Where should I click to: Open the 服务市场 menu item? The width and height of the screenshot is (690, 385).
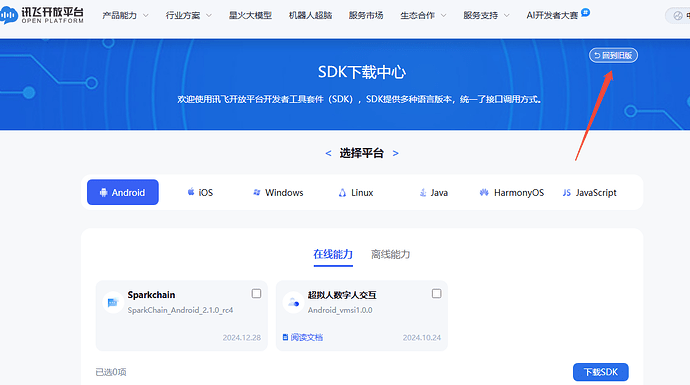(366, 15)
